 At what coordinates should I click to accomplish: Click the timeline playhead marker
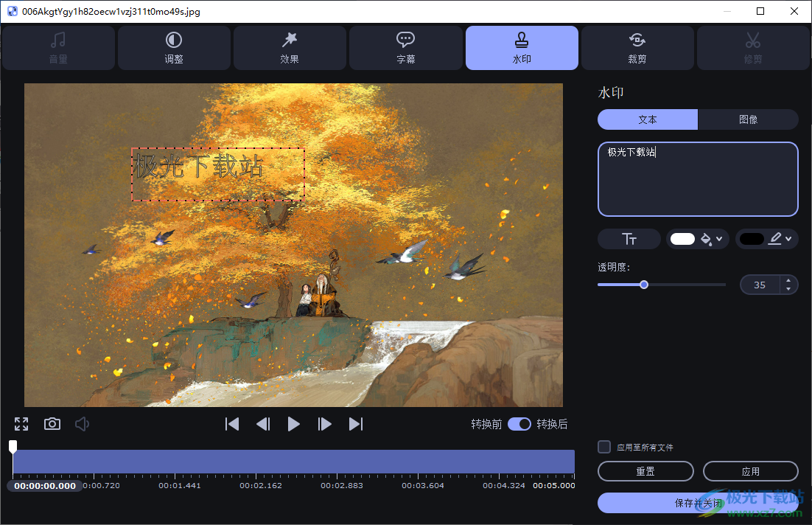(x=13, y=446)
